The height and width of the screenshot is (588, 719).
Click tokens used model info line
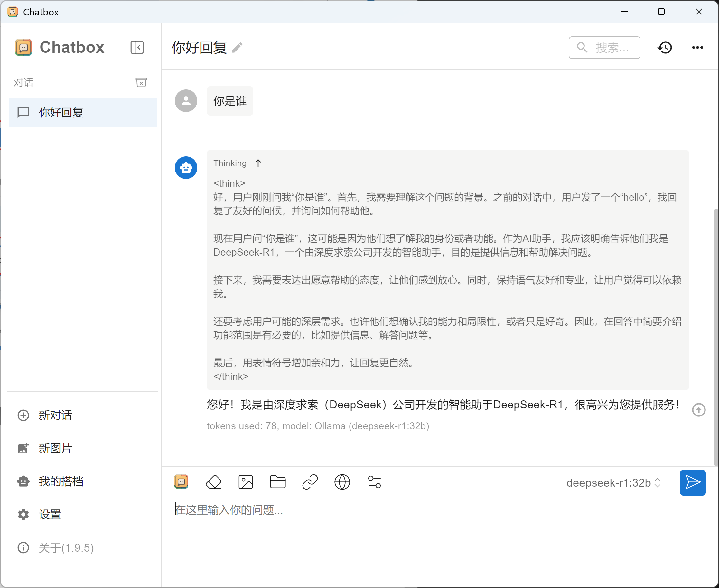318,426
